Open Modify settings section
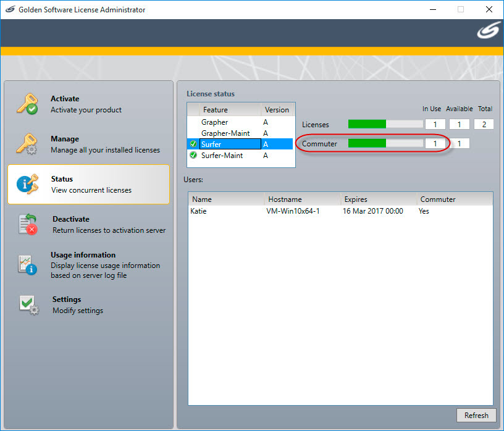 (89, 305)
